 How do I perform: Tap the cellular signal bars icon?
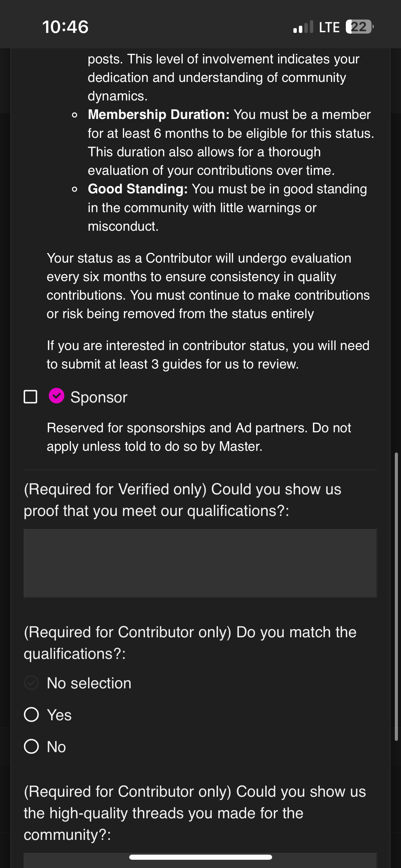tap(303, 27)
